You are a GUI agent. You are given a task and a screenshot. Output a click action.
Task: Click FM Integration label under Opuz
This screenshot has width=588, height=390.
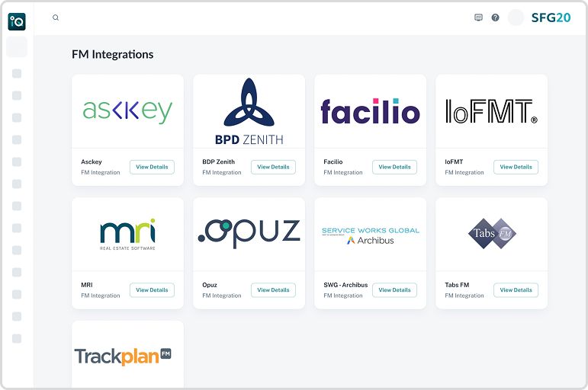click(x=222, y=296)
